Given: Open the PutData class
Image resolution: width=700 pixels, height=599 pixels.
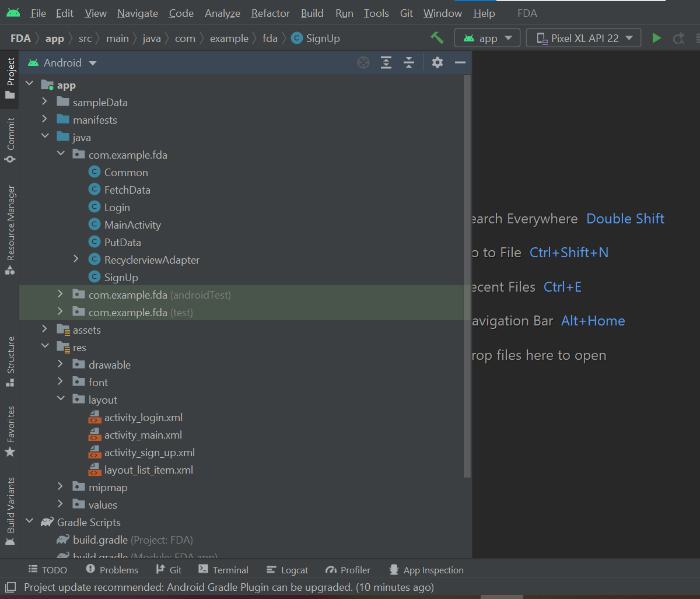Looking at the screenshot, I should [x=123, y=243].
